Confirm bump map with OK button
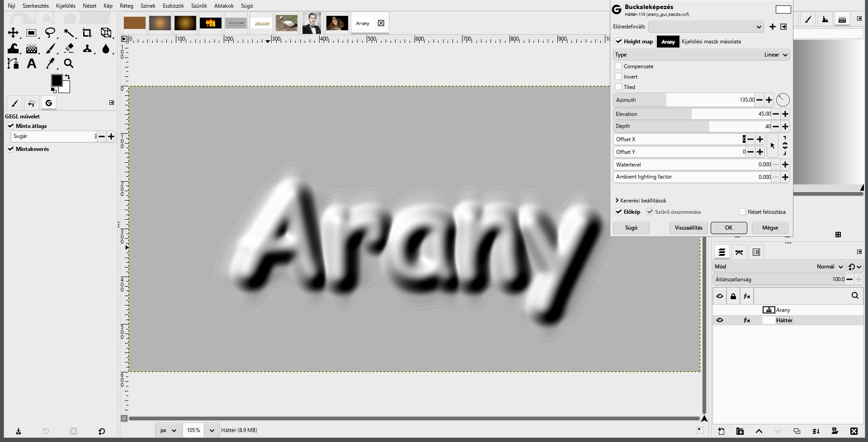This screenshot has height=442, width=868. coord(729,228)
